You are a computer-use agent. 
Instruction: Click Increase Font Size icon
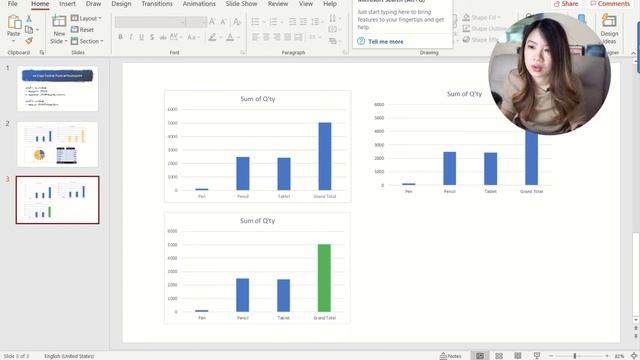(x=212, y=22)
